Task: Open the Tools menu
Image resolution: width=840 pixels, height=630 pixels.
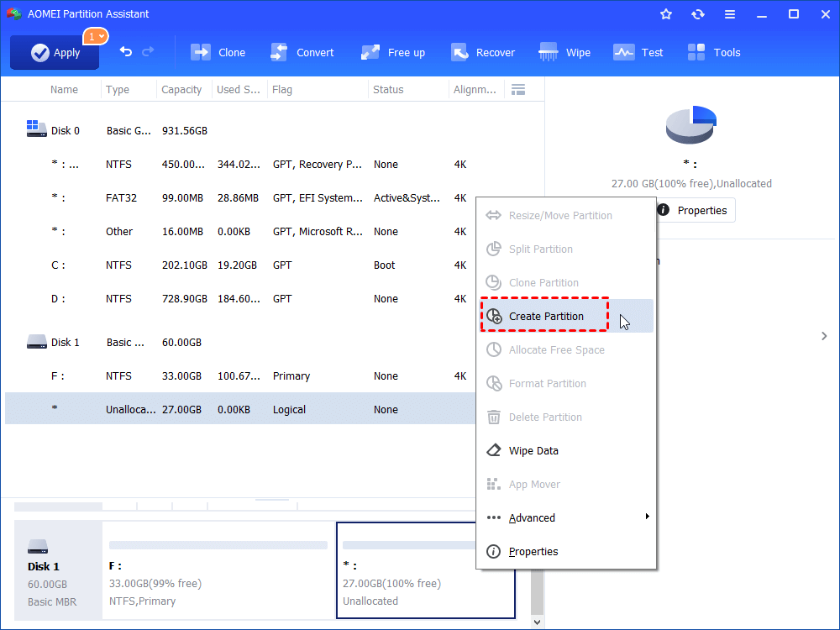Action: 714,52
